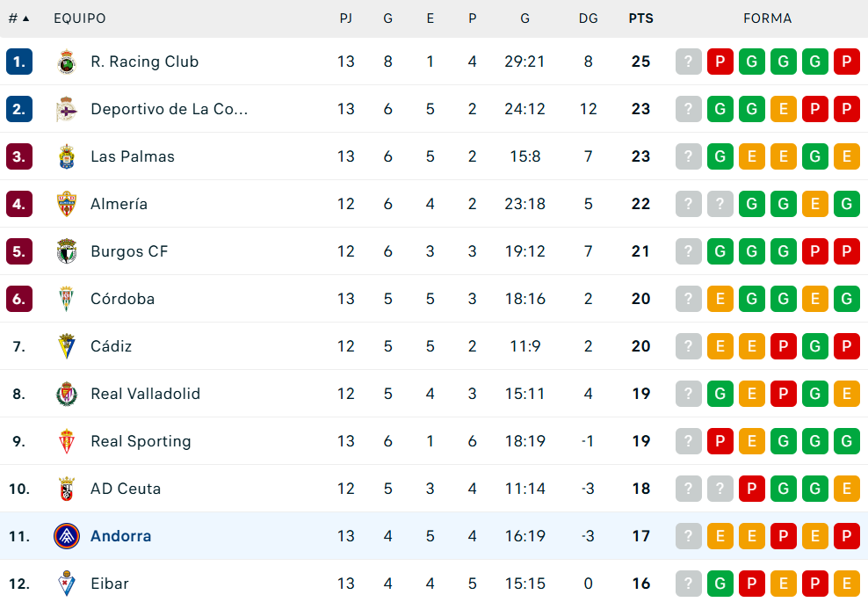Click the R. Racing Club crest icon
The image size is (868, 602).
[x=67, y=62]
